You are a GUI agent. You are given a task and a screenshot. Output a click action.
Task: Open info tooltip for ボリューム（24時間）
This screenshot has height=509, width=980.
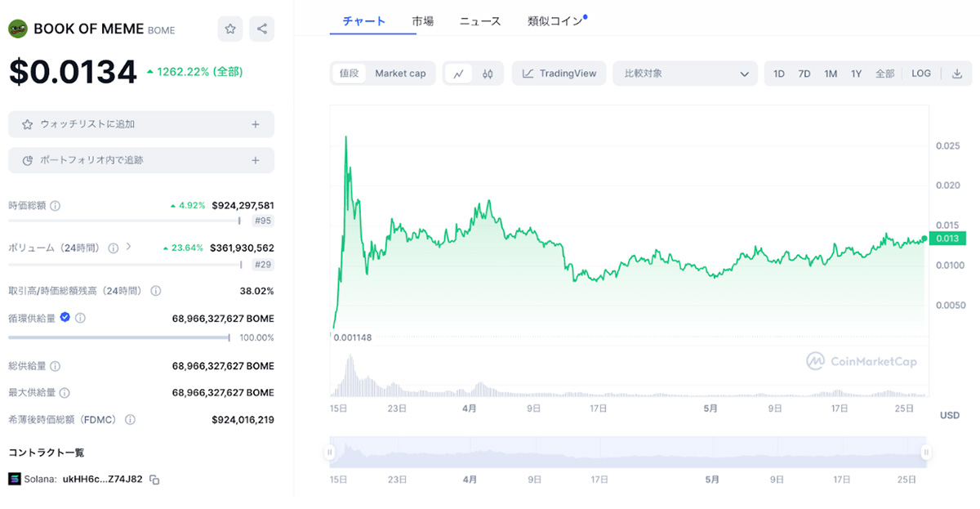[114, 248]
